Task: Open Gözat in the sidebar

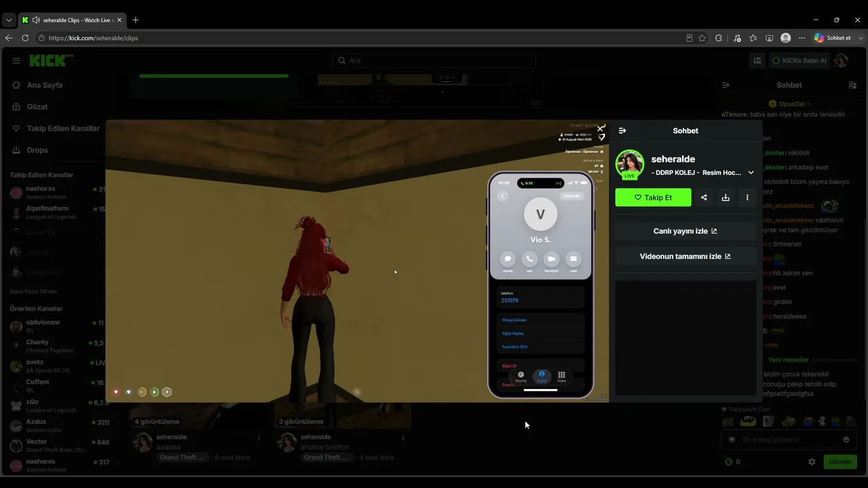Action: [x=37, y=107]
